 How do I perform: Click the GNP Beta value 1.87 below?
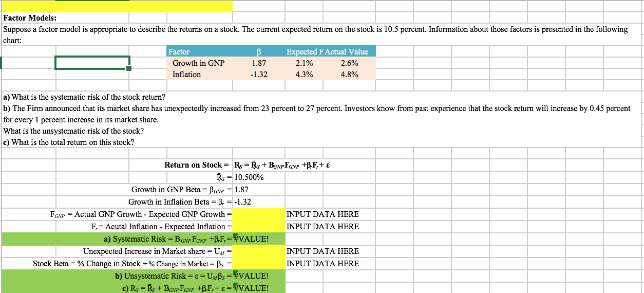(x=259, y=190)
